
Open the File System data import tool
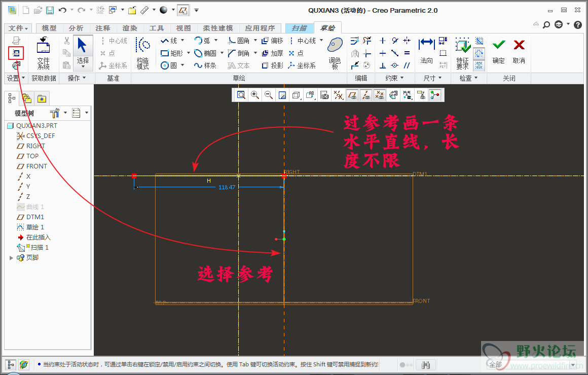pos(44,53)
